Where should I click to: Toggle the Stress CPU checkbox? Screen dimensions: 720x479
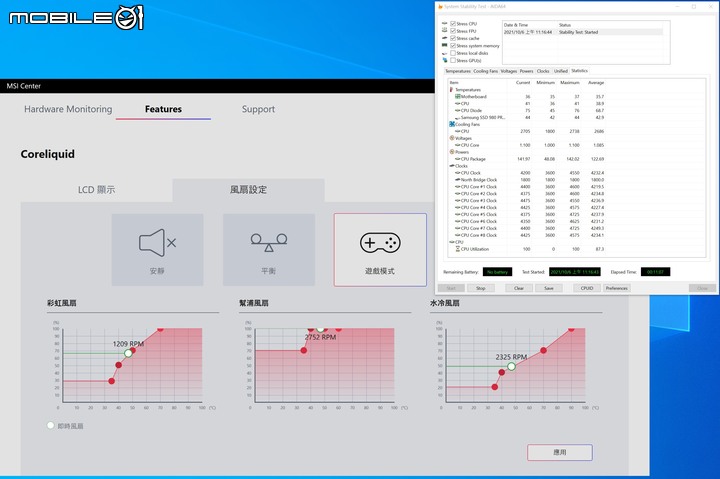click(x=453, y=23)
